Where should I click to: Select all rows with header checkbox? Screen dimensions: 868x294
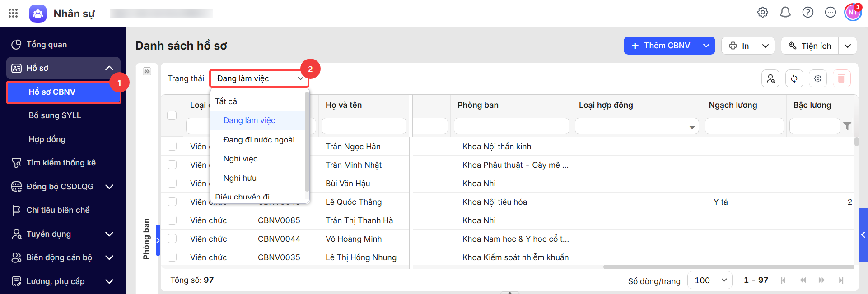[x=172, y=115]
